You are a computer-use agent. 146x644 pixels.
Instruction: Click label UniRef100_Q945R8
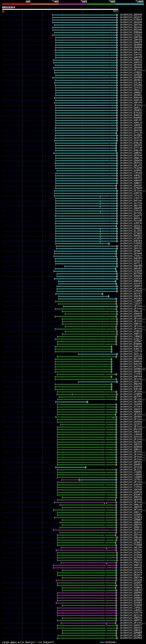[131, 77]
